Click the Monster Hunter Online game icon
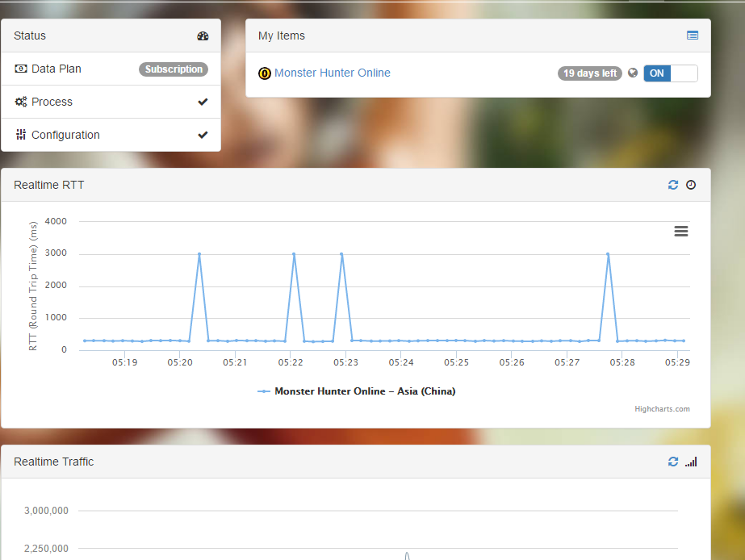745x560 pixels. (265, 73)
